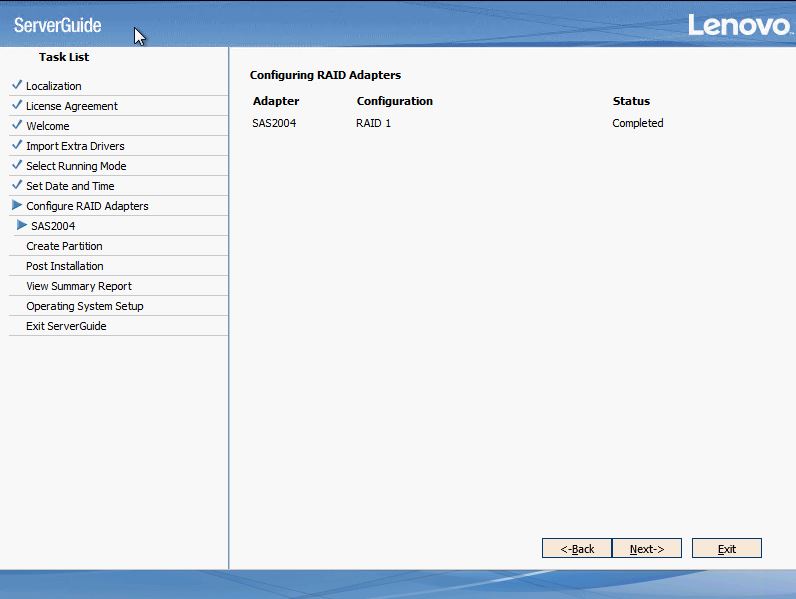Go back with the <-Back button
796x599 pixels.
[577, 548]
